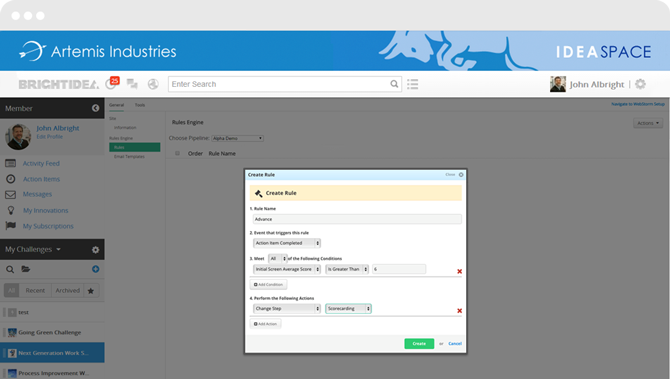Image resolution: width=670 pixels, height=379 pixels.
Task: Click the open folder icon under My Challenges
Action: click(26, 269)
